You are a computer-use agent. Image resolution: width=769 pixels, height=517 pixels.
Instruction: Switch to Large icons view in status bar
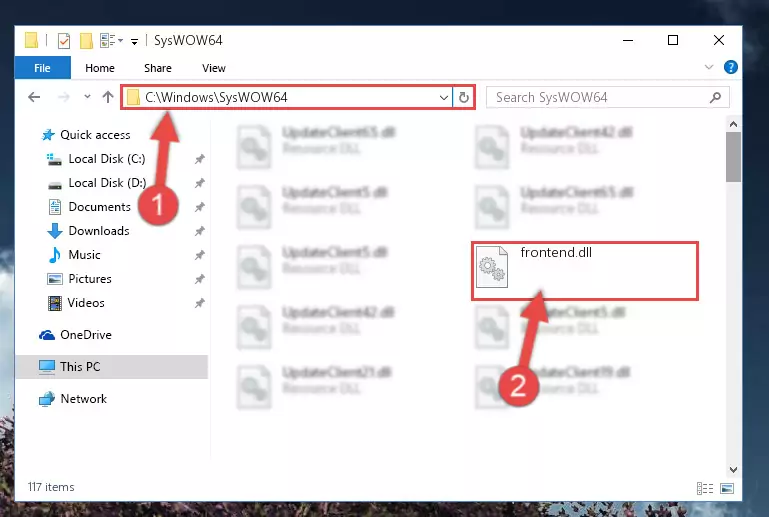click(x=727, y=489)
